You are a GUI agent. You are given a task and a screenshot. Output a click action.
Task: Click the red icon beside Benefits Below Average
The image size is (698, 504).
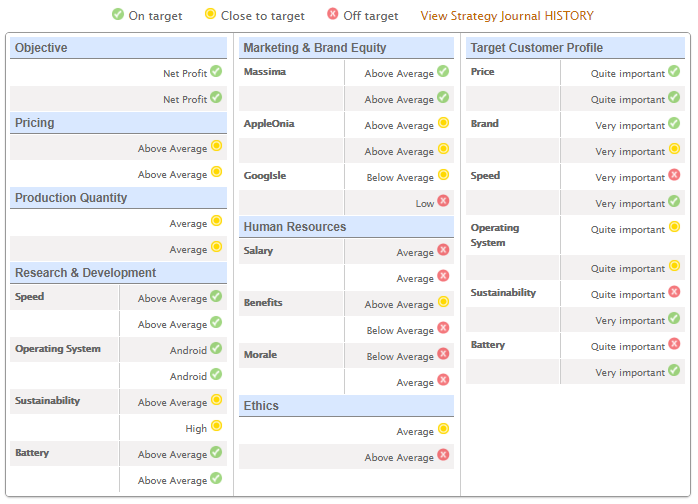[x=443, y=329]
